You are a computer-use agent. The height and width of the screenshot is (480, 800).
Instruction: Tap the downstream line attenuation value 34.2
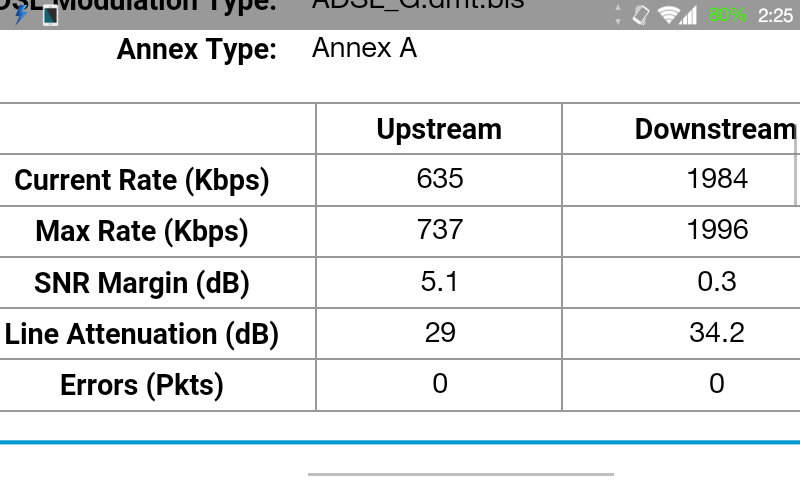[717, 333]
